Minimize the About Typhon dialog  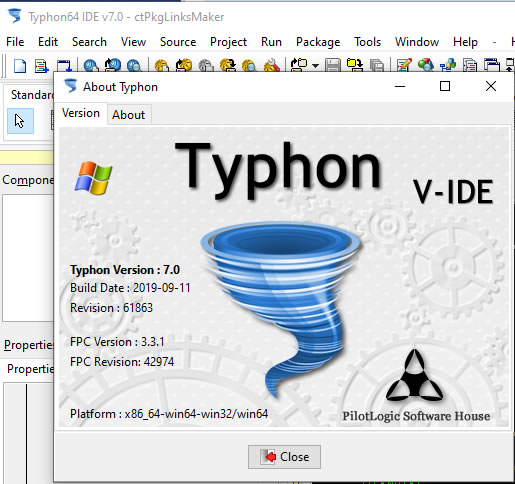pos(400,86)
